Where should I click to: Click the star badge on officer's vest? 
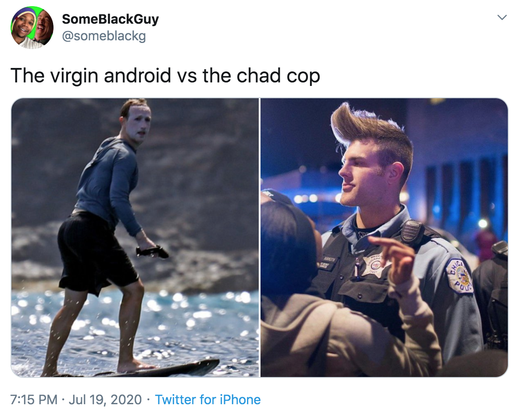pyautogui.click(x=376, y=265)
